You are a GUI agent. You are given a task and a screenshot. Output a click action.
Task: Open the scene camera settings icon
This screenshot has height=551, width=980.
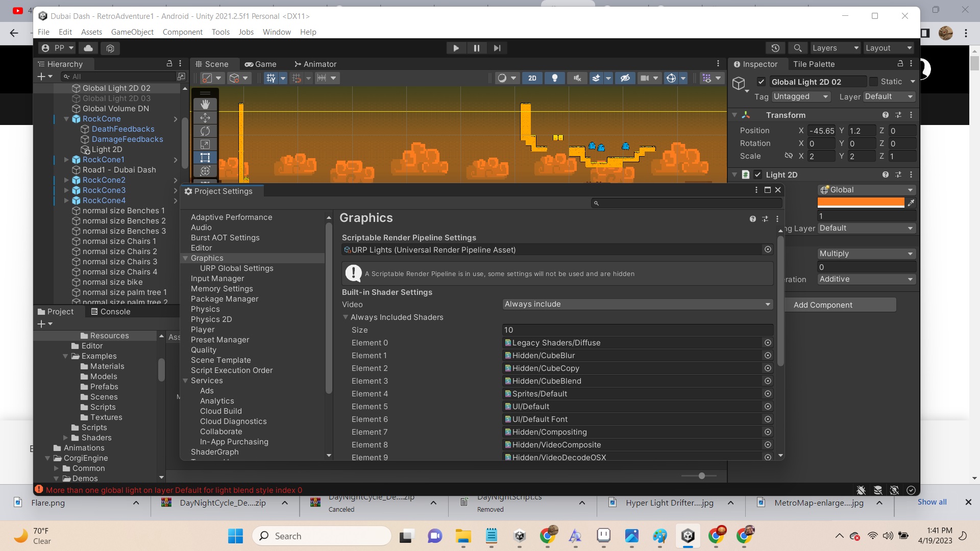645,78
